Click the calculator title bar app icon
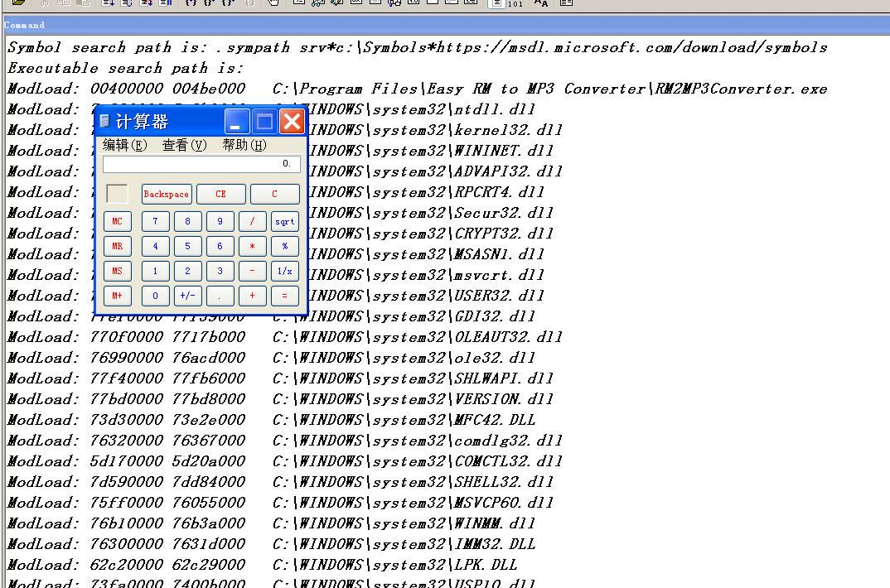The image size is (890, 588). click(104, 122)
